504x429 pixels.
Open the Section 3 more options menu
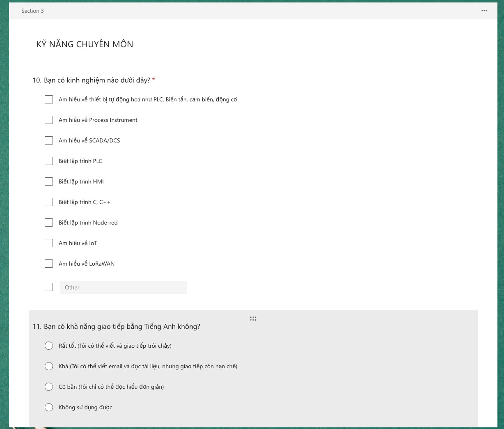(x=484, y=11)
